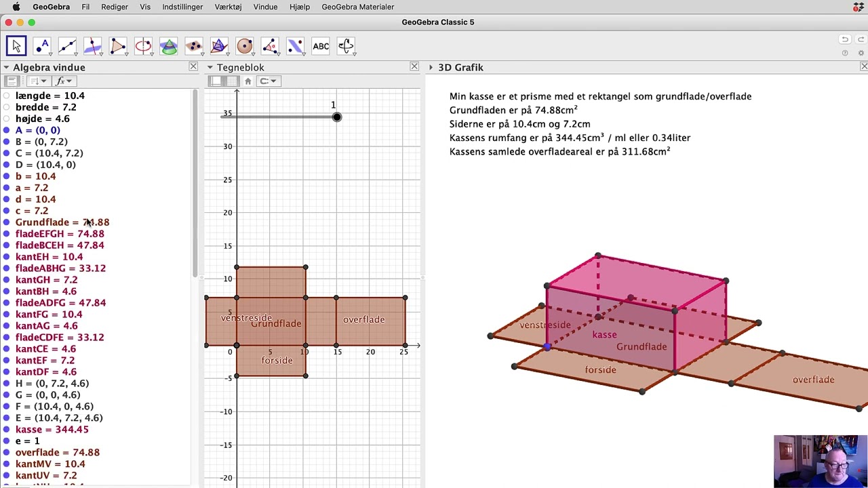Hide object overflade = 74.88
The height and width of the screenshot is (488, 868).
[7, 453]
